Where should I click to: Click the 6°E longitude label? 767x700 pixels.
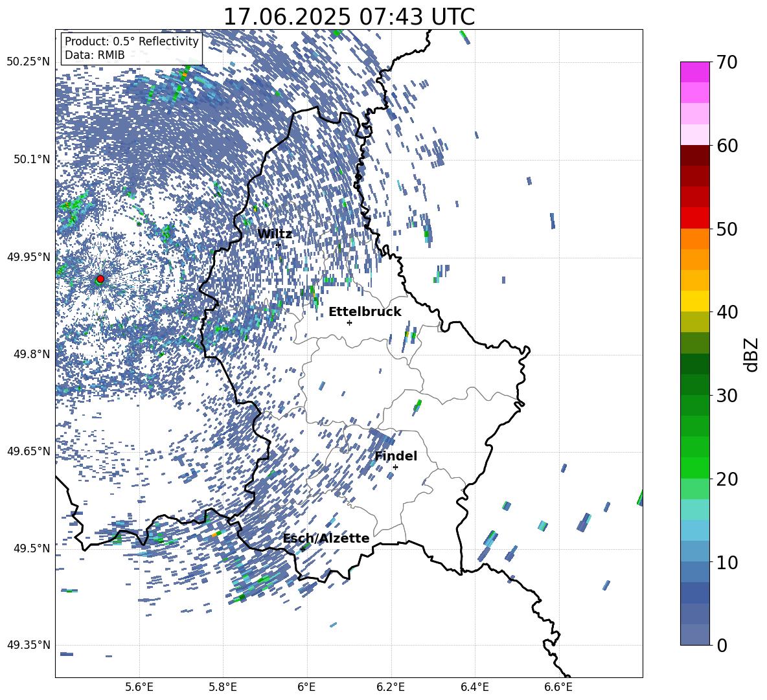point(306,687)
